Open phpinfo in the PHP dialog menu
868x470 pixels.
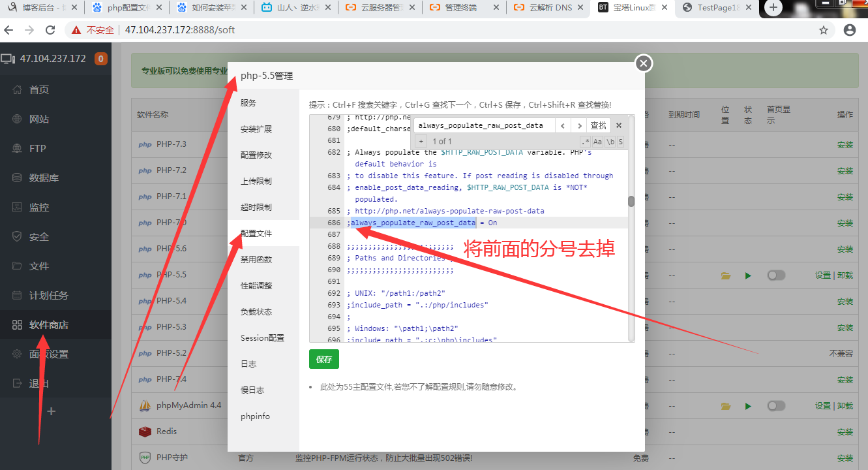263,416
